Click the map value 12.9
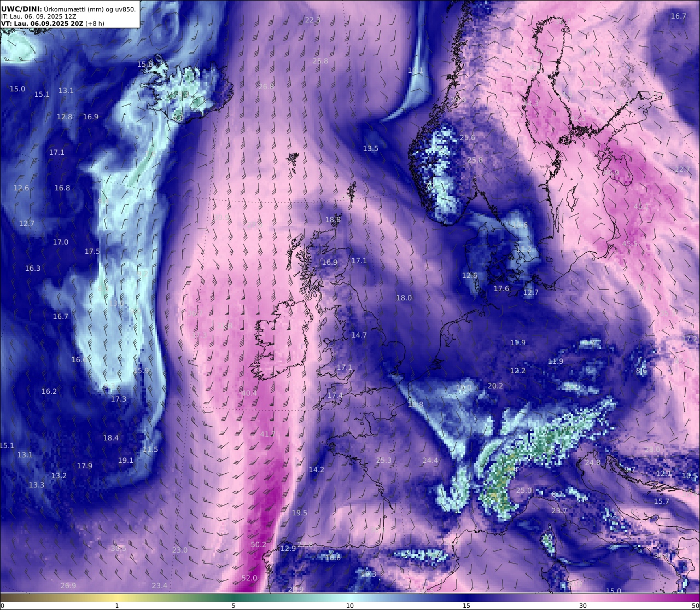The image size is (700, 610). (x=288, y=549)
